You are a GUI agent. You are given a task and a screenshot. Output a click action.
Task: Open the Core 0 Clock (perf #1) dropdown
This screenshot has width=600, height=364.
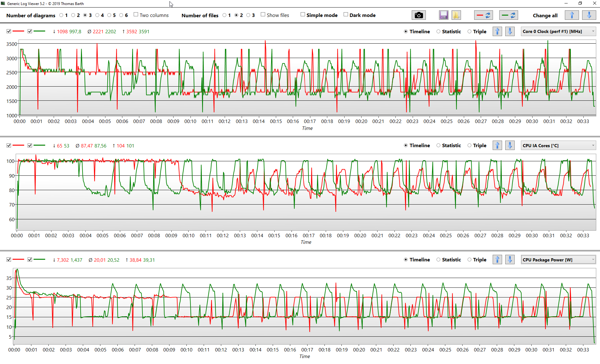tap(558, 31)
